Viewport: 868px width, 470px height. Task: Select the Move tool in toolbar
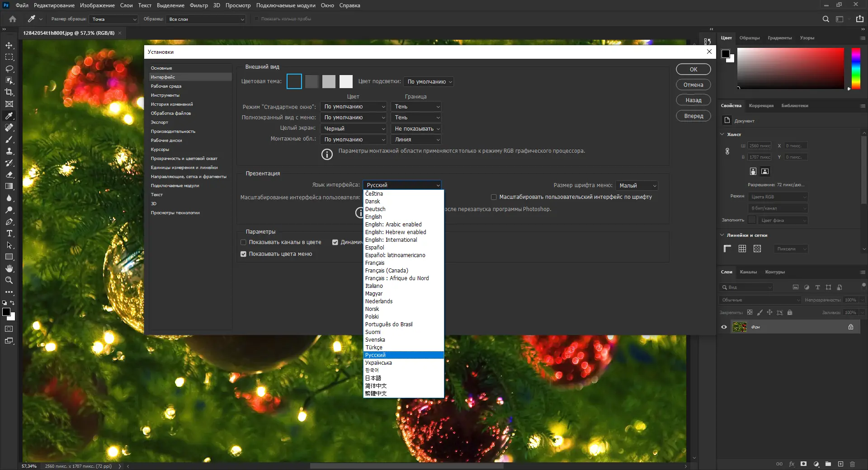(9, 46)
